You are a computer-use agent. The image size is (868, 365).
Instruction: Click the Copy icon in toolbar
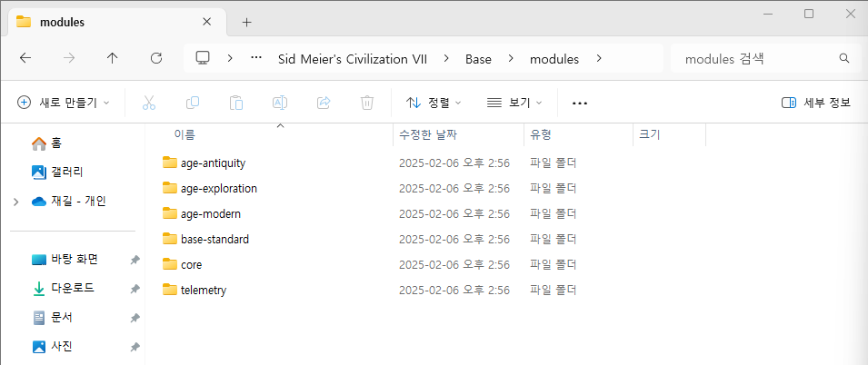pos(193,103)
